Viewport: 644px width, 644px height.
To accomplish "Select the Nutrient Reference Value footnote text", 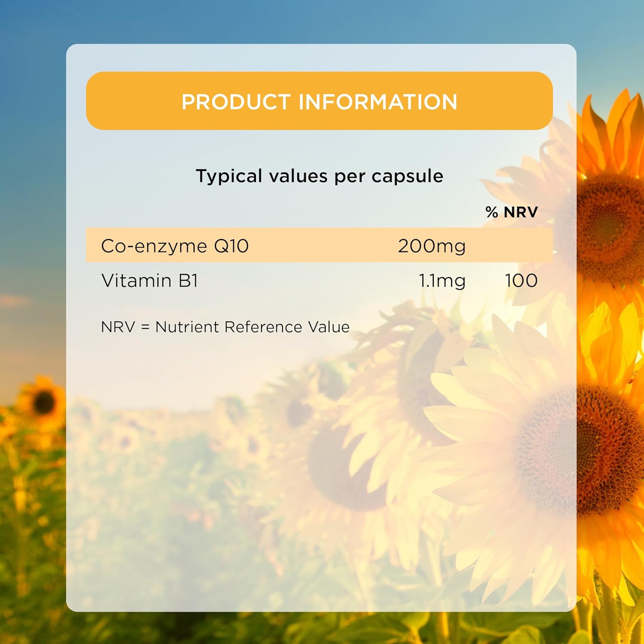I will coord(252,327).
